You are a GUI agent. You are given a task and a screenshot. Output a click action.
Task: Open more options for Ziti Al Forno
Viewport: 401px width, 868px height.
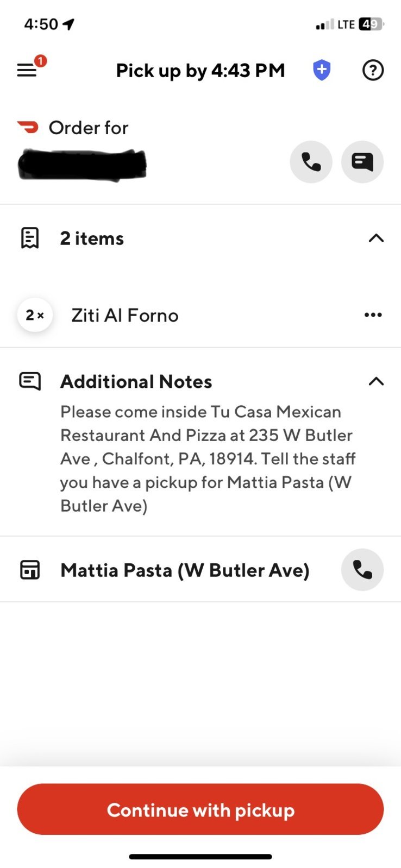[x=373, y=315]
